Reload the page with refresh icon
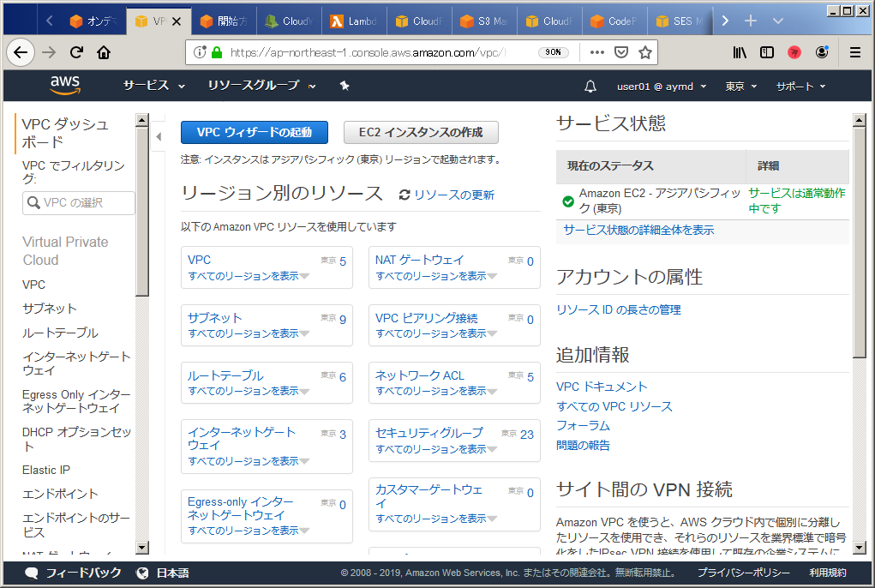The image size is (875, 588). (x=76, y=52)
